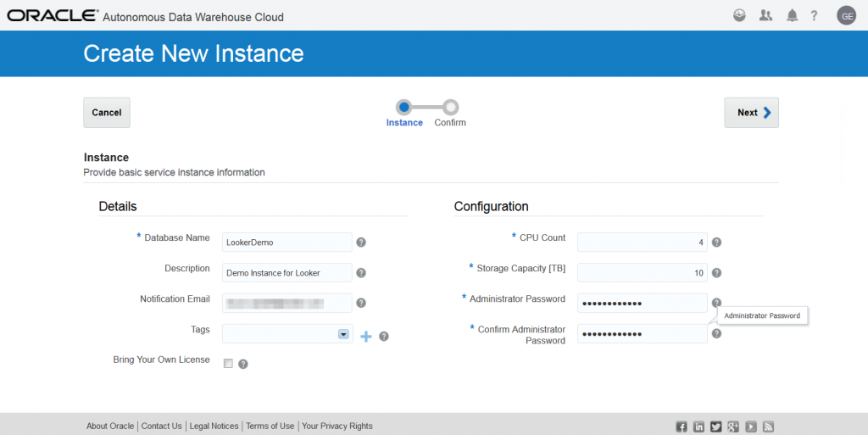868x435 pixels.
Task: Open Oracle Facebook page icon in footer
Action: click(681, 427)
